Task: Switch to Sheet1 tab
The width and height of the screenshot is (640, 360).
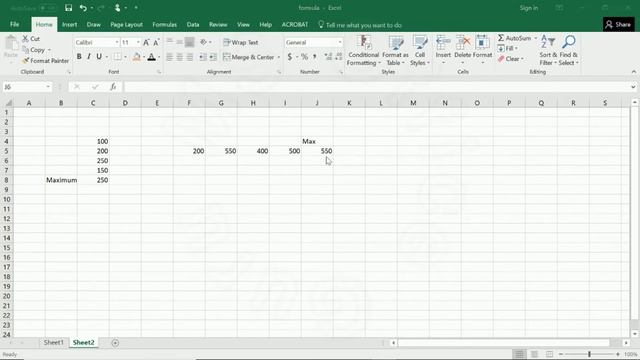Action: click(x=53, y=342)
